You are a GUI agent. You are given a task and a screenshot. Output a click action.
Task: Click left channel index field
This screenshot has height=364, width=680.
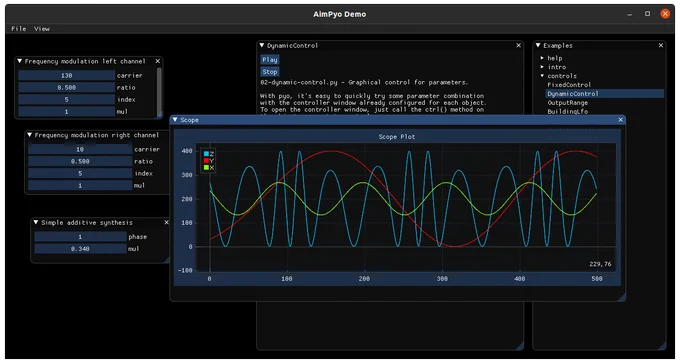point(66,100)
